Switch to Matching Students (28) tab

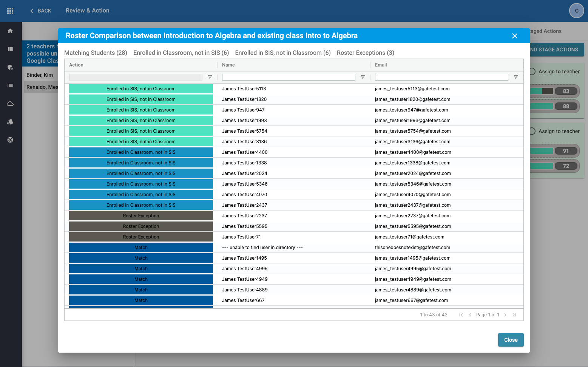pyautogui.click(x=96, y=53)
